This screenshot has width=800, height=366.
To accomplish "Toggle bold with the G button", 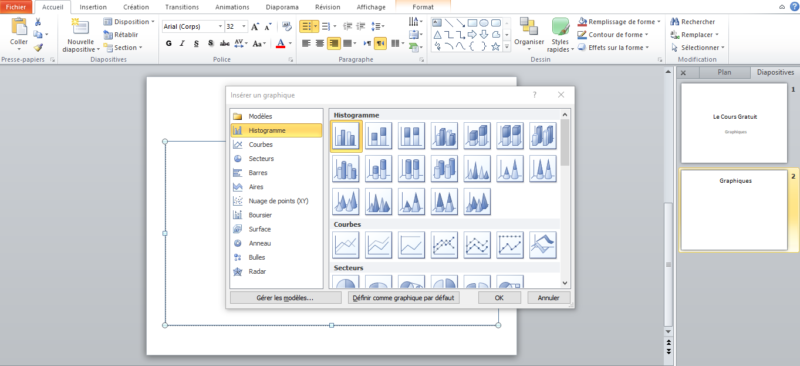I will (169, 43).
